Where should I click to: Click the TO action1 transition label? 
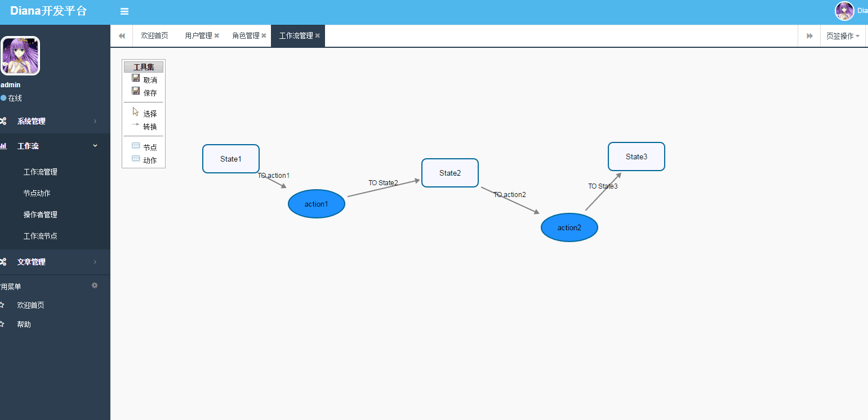click(274, 176)
